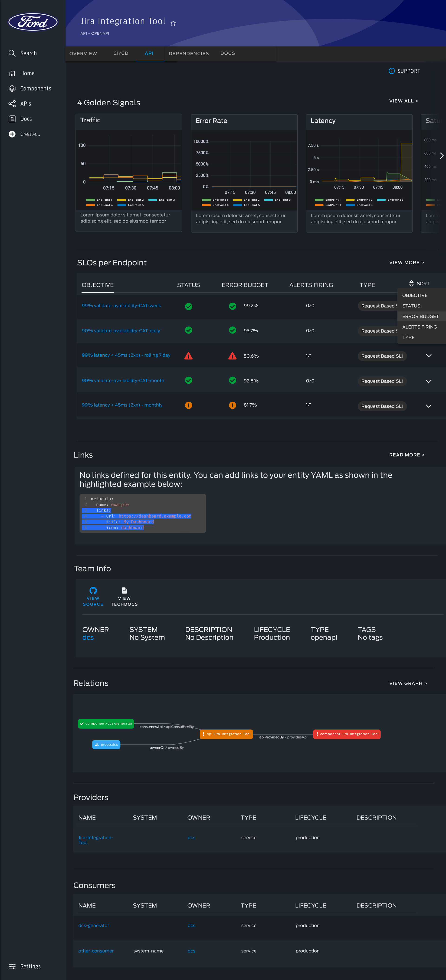446x980 pixels.
Task: Open the Docs sidebar icon
Action: [12, 119]
